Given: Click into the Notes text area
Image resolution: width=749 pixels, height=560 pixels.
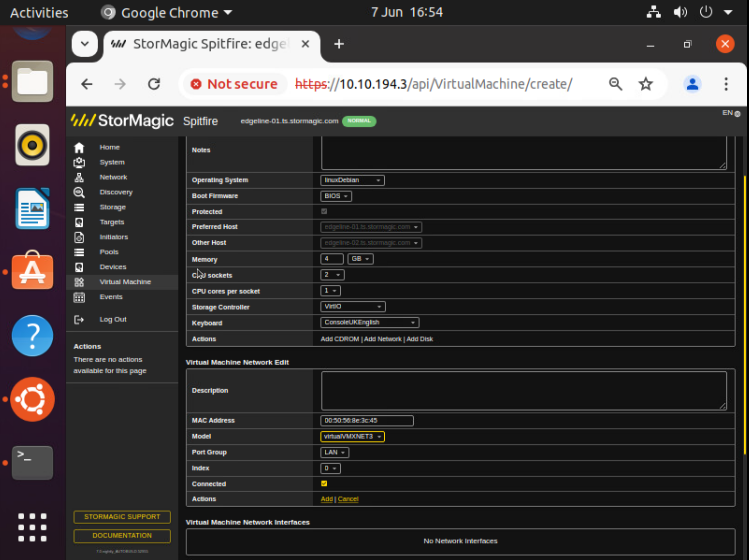Looking at the screenshot, I should pos(524,152).
